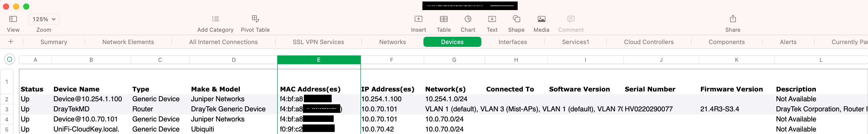868x134 pixels.
Task: Click the Share icon
Action: [733, 19]
